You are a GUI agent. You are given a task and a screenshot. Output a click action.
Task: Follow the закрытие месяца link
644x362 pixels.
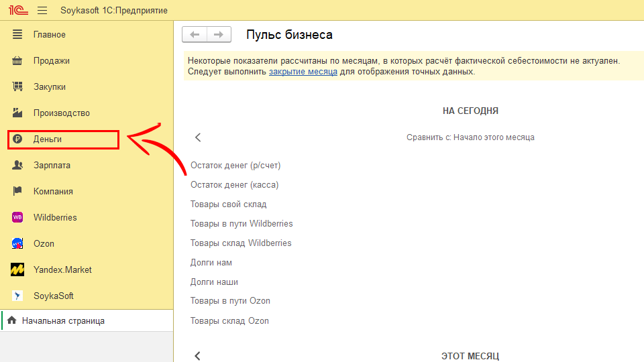pos(303,72)
